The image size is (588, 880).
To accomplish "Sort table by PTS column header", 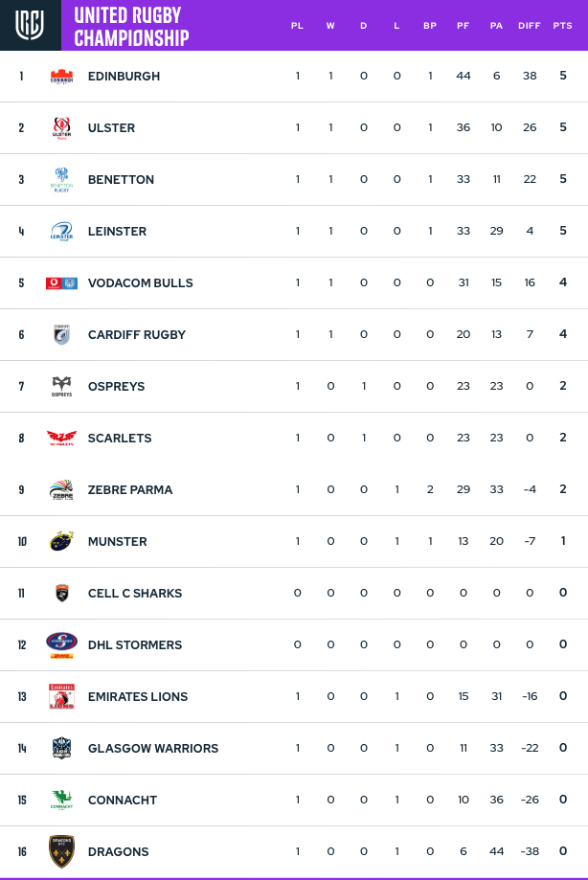I will tap(563, 26).
